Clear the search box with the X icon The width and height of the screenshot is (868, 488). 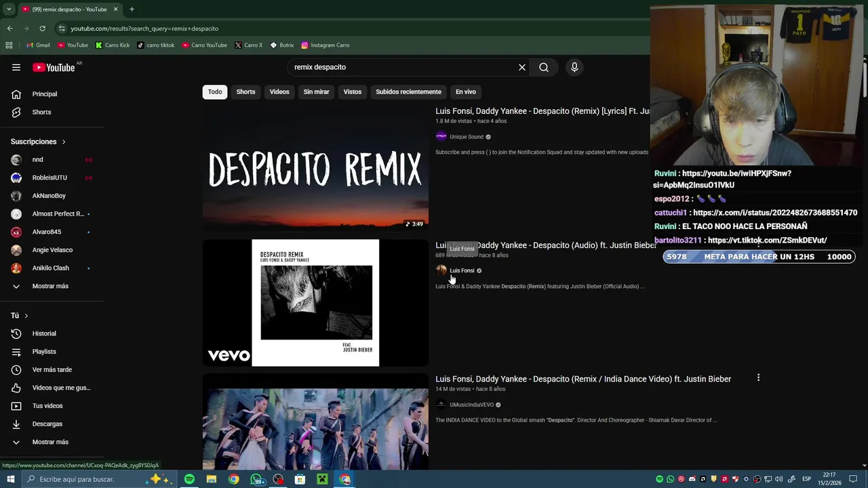click(522, 67)
